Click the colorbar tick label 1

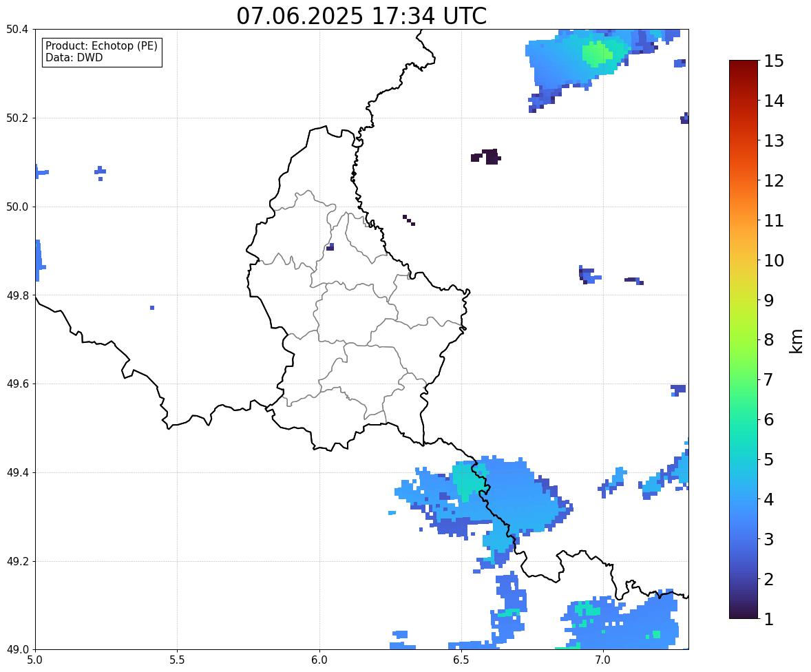click(x=769, y=619)
